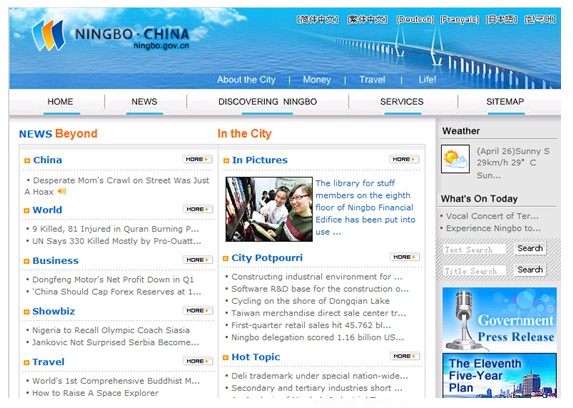Open MORE arrow for Showbiz section

[x=198, y=310]
